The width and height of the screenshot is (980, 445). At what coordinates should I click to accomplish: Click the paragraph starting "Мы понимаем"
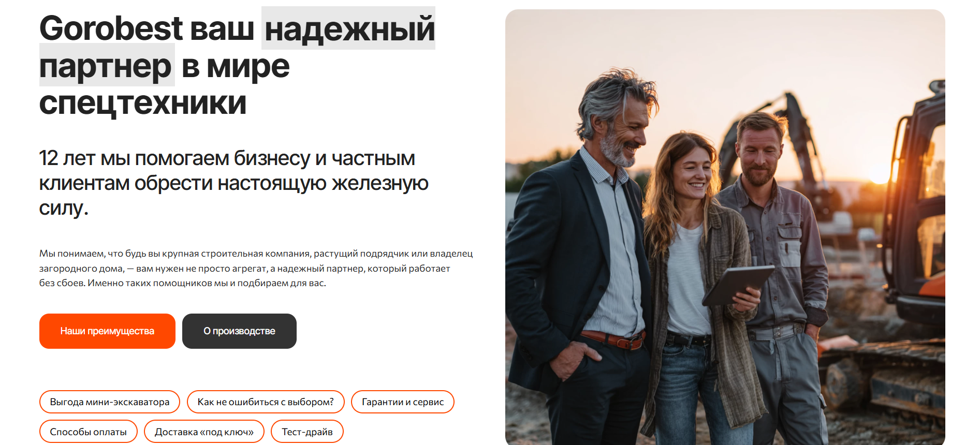[x=256, y=268]
